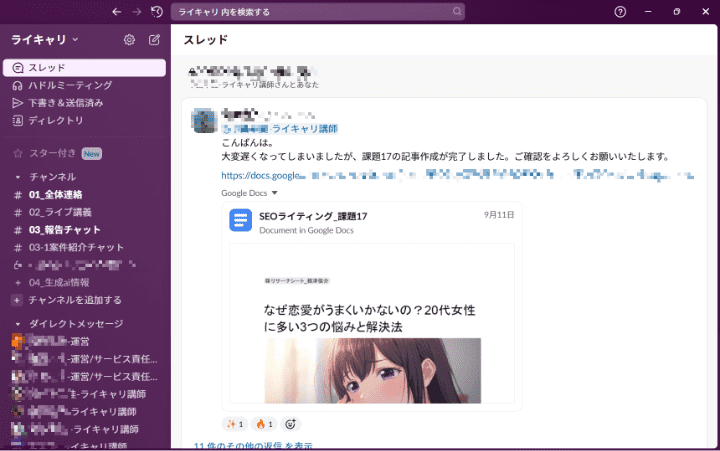Click the magnifier icon in search bar

(457, 11)
